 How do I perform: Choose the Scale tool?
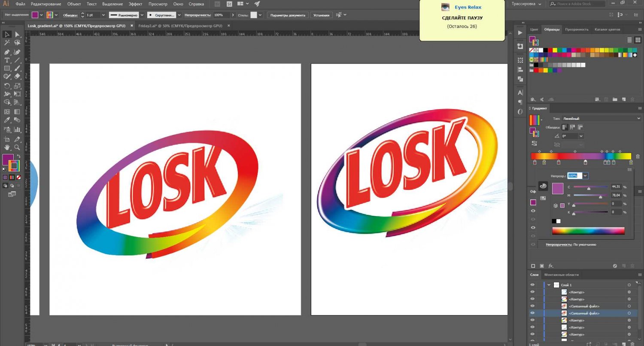pos(17,86)
